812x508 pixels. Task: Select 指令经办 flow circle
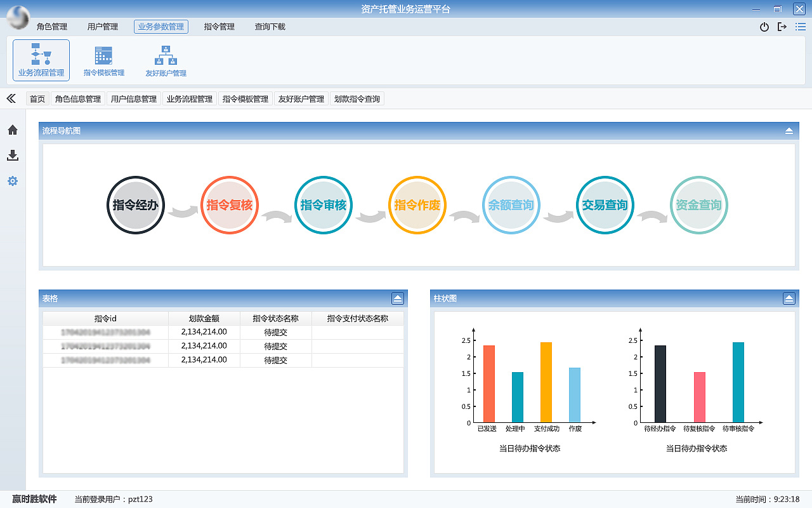(136, 205)
